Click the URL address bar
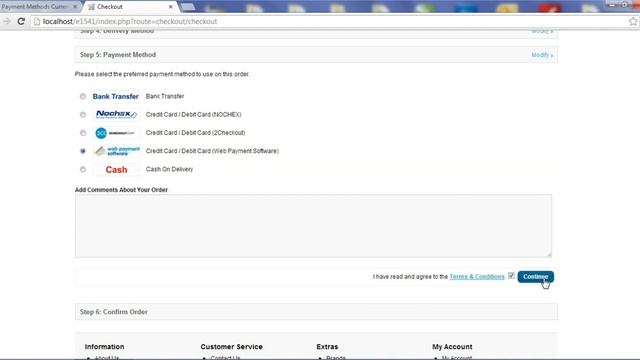Viewport: 640px width, 360px height. 331,21
